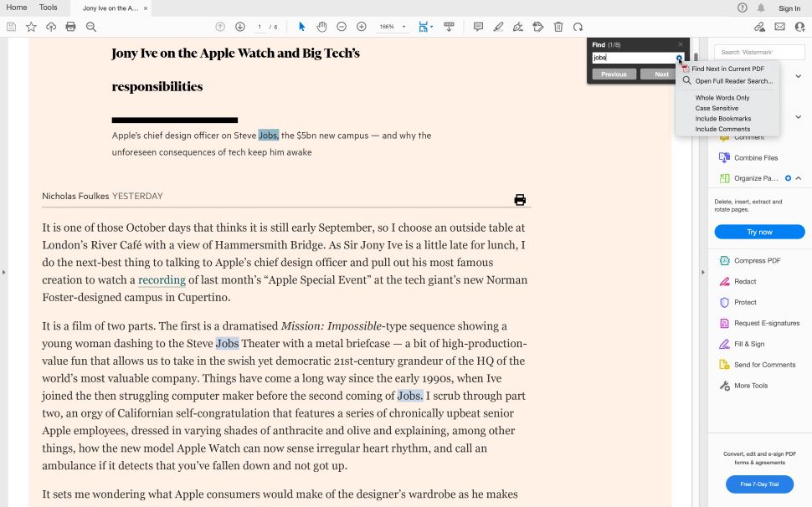Select the Hand pan tool
This screenshot has width=812, height=507.
(x=321, y=27)
